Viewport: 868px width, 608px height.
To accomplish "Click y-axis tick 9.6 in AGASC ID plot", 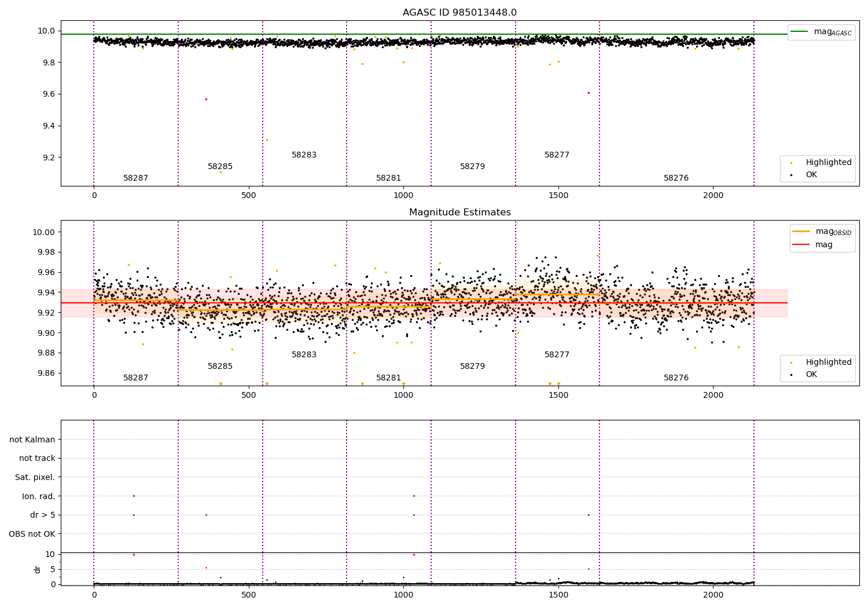I will click(x=48, y=94).
